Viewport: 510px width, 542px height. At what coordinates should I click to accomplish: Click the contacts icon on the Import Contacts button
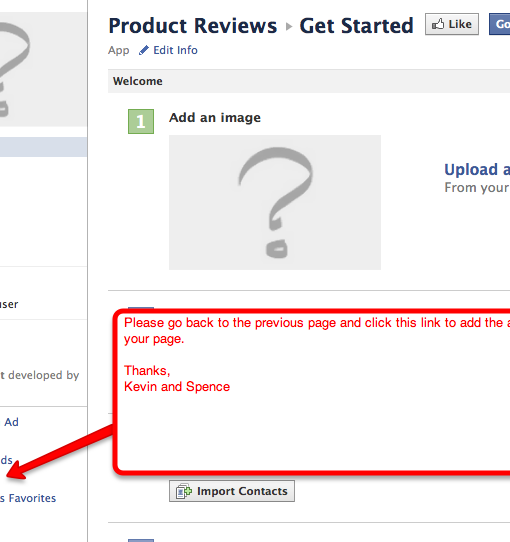[184, 491]
